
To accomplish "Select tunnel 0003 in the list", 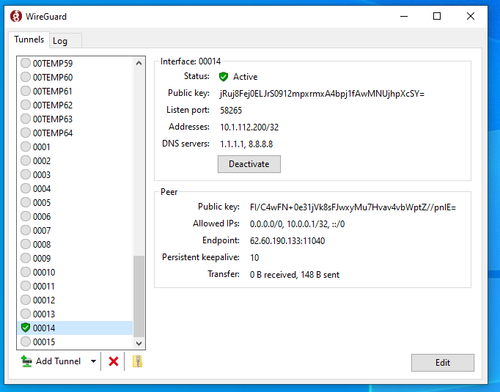I will (76, 175).
